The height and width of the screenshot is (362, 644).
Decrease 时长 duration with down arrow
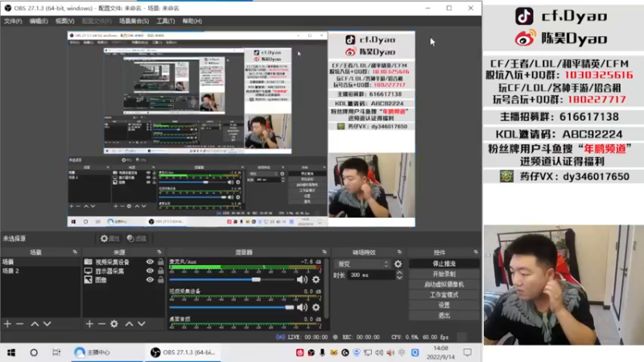[x=399, y=278]
